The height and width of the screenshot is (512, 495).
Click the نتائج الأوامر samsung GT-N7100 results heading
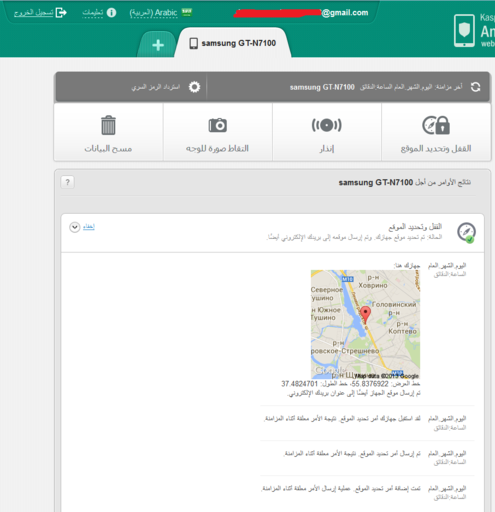405,182
